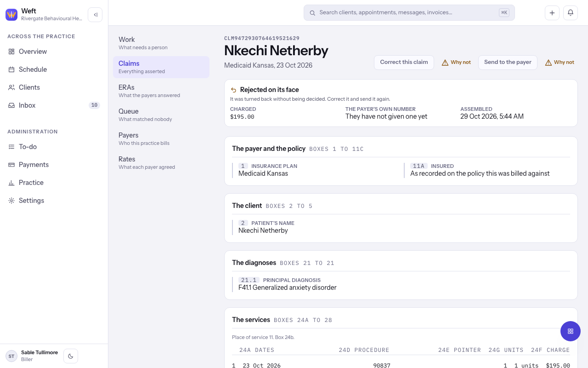Go to Schedule in the sidebar
Screen dimensions: 588x368
54,69
